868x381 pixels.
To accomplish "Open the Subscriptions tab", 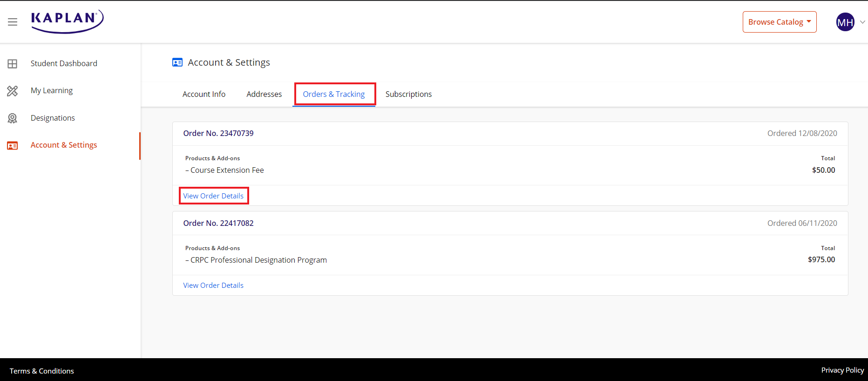I will pyautogui.click(x=408, y=94).
